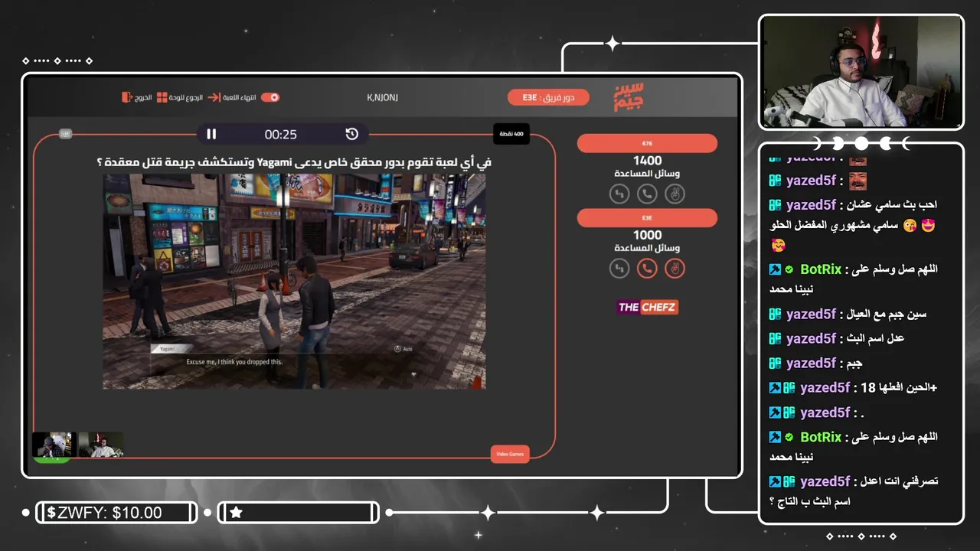This screenshot has width=980, height=551.
Task: Click chat message تصرفني انت اعدل
Action: tap(854, 491)
